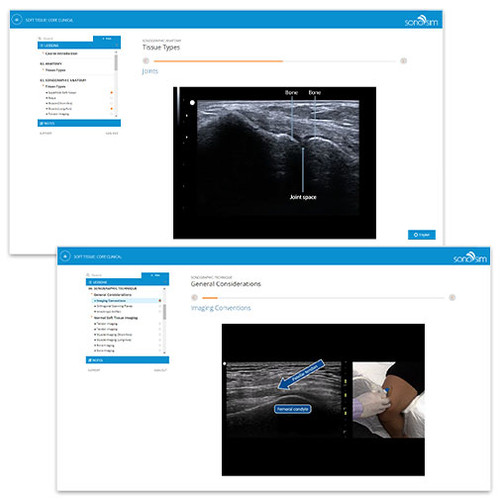Click the SonoSim logo in the General Considerations window
This screenshot has height=500, width=500.
pyautogui.click(x=470, y=257)
